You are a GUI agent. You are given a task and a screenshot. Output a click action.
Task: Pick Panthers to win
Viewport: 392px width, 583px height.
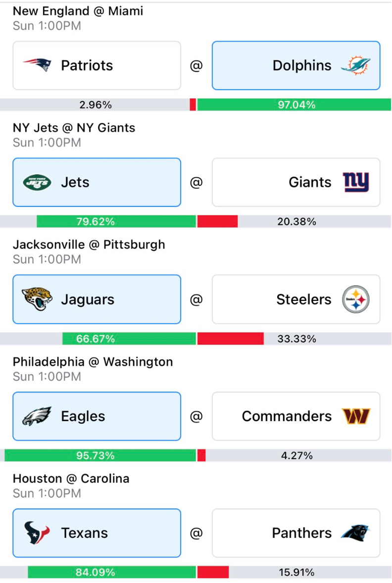(296, 533)
